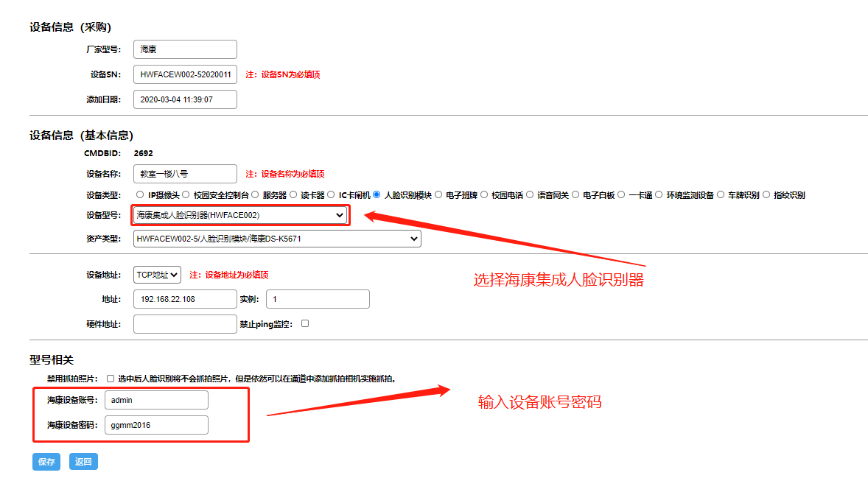Click the 海康设备密码 input field
Viewport: 868px width, 492px height.
click(156, 425)
